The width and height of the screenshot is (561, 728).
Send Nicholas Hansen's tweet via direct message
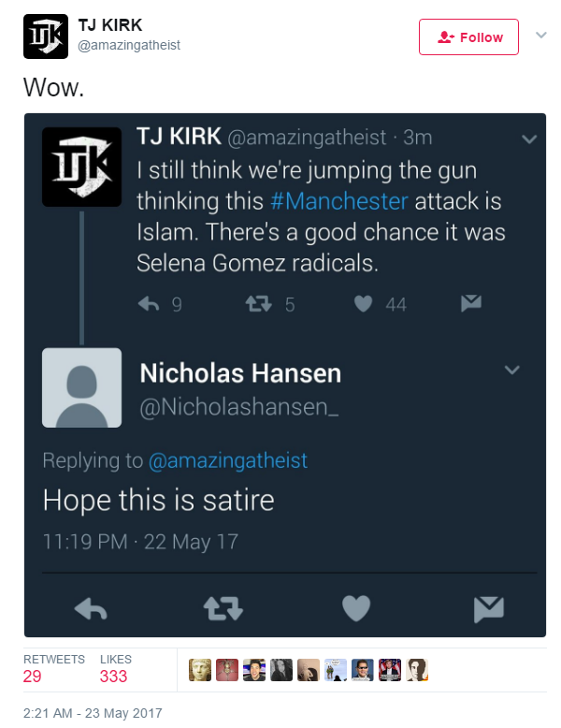pyautogui.click(x=488, y=610)
